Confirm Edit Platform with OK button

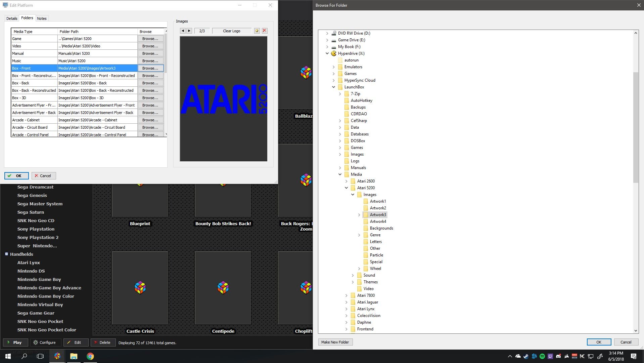pos(16,176)
